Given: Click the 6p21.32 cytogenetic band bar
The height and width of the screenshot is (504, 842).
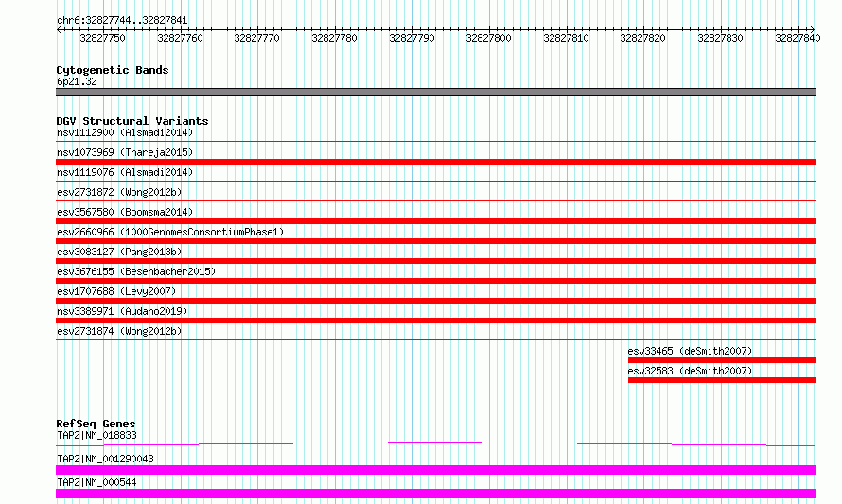Looking at the screenshot, I should click(x=435, y=92).
